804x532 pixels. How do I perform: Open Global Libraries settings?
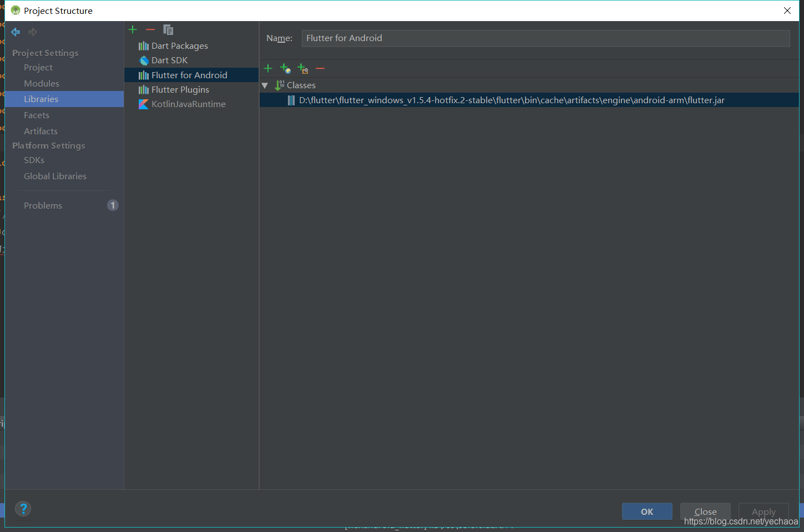[55, 176]
